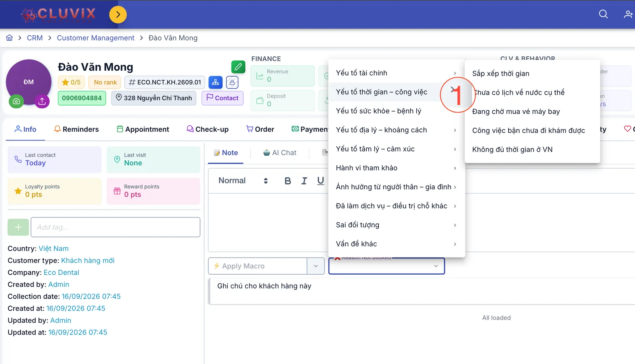Open Customer Management breadcrumb link
The height and width of the screenshot is (364, 635).
point(96,38)
